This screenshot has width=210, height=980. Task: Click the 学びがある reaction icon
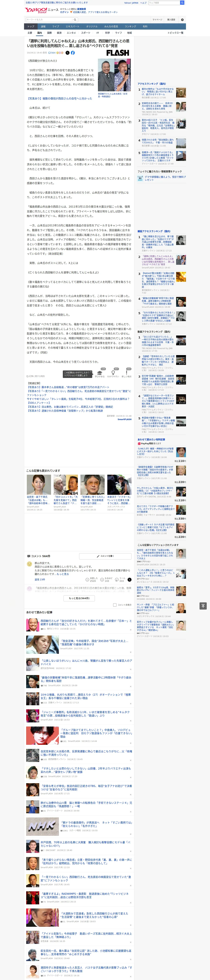[100, 373]
